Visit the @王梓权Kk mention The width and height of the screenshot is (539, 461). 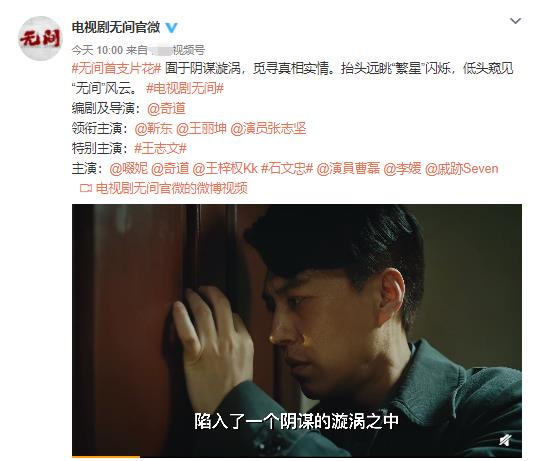click(x=225, y=168)
